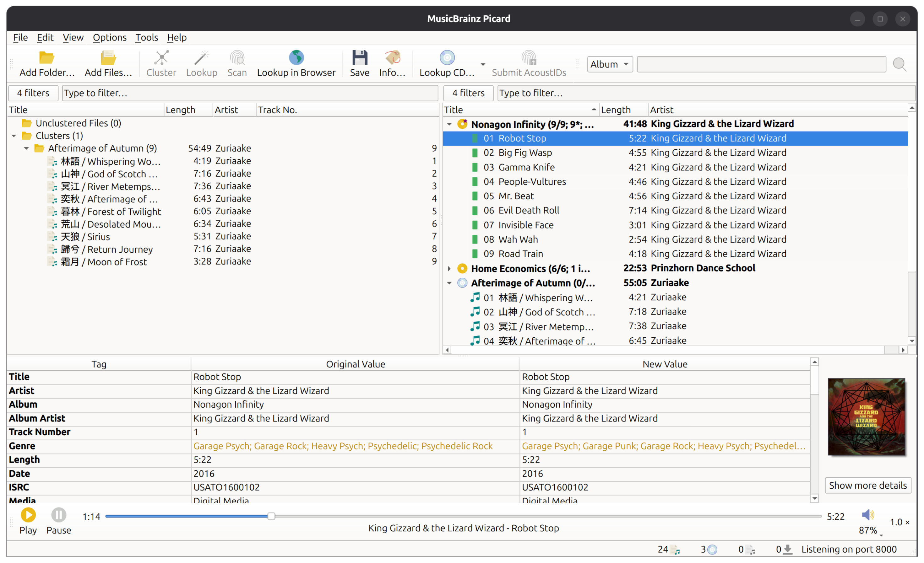Viewport: 924px width, 563px height.
Task: Click the Afterimage of Autumn silver disc icon
Action: coord(462,283)
